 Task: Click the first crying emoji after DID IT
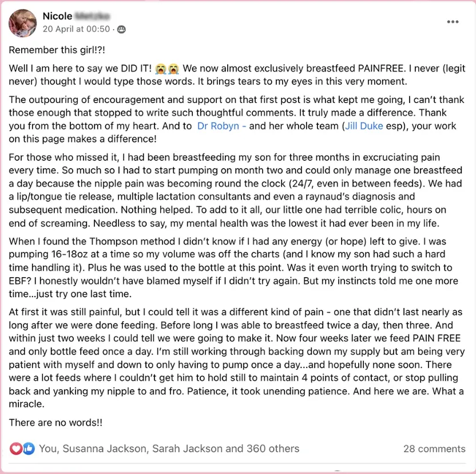pyautogui.click(x=161, y=69)
